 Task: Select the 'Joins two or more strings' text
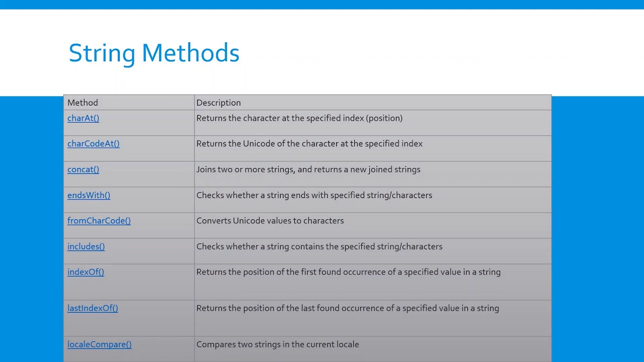pos(308,169)
